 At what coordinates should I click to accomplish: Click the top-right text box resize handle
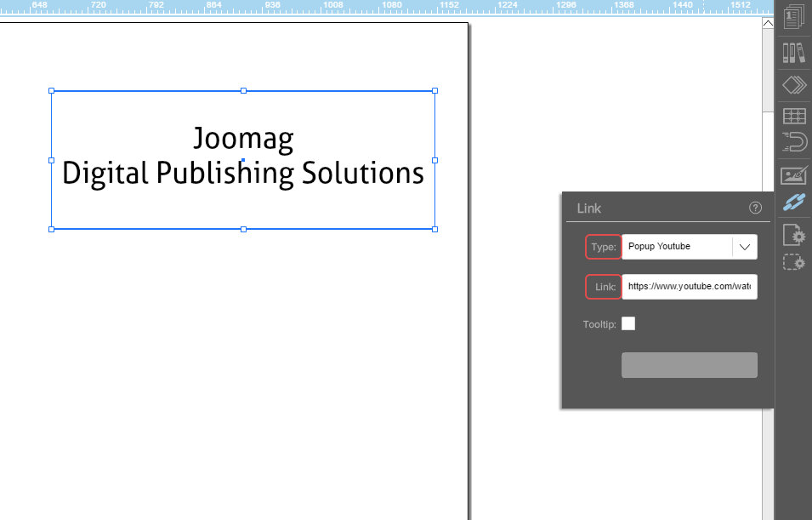click(434, 90)
